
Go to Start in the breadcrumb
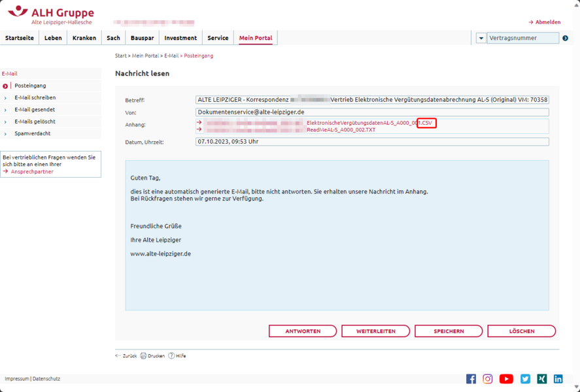click(120, 56)
